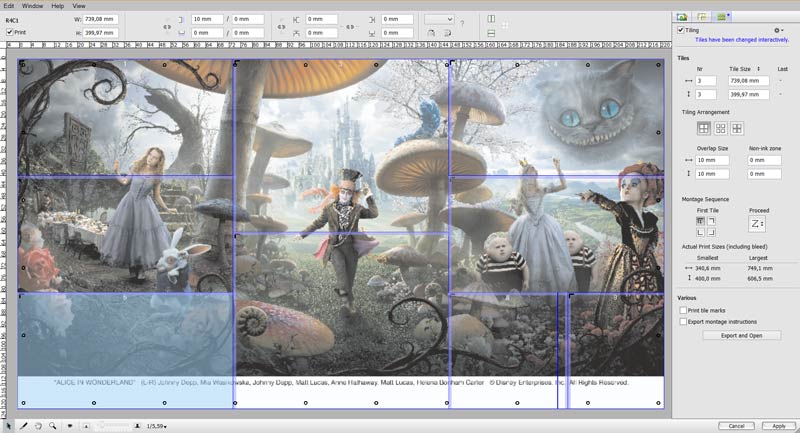Toggle the Tile Size swap arrows

(759, 69)
